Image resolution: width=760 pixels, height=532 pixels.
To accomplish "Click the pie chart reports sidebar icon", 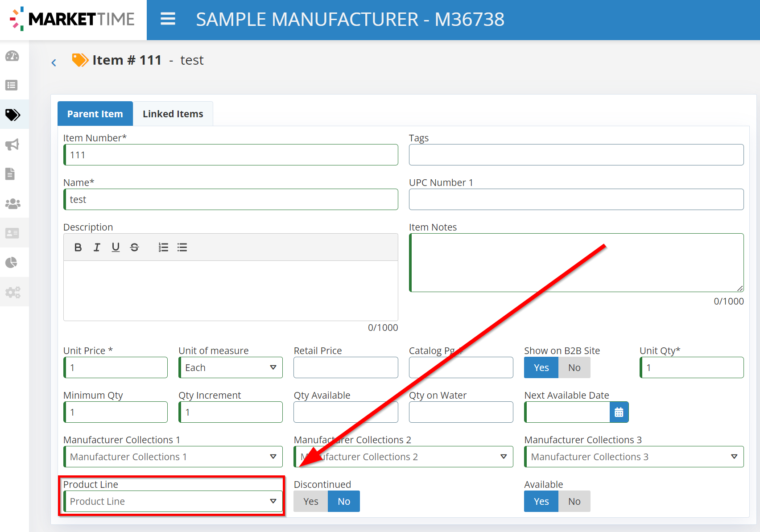I will 12,262.
